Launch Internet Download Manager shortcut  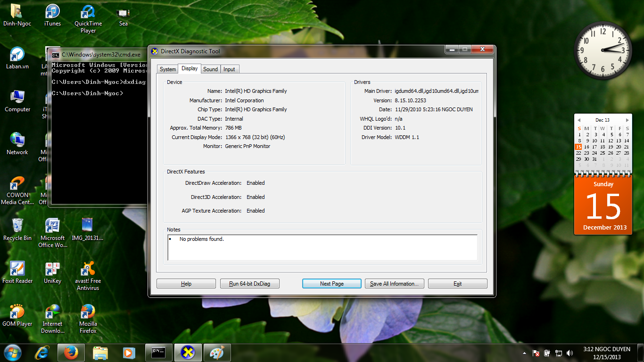[x=52, y=319]
